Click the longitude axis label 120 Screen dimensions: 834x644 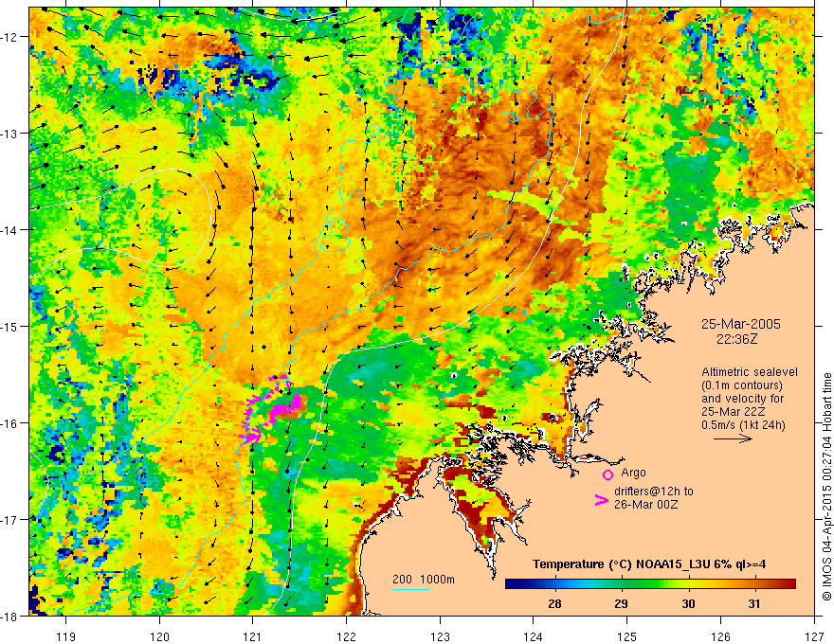(x=159, y=636)
